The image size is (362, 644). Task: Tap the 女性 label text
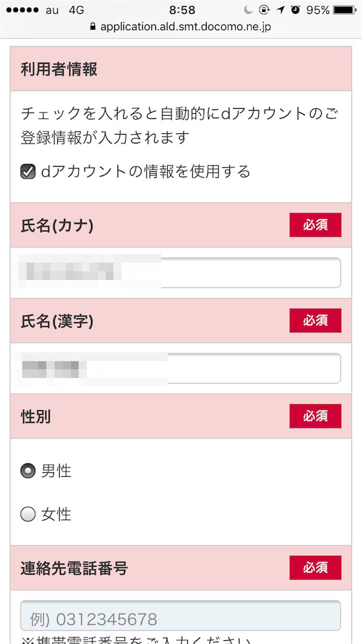point(56,514)
